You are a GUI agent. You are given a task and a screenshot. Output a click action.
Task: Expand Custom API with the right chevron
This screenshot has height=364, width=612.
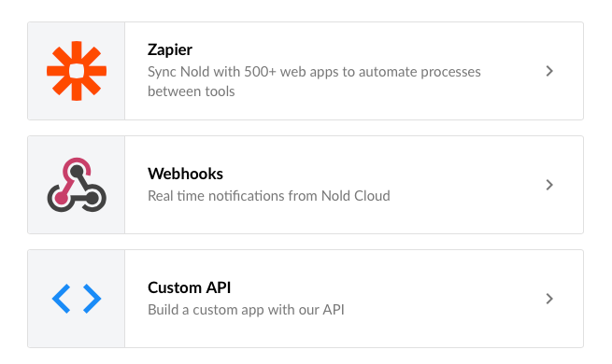tap(549, 299)
